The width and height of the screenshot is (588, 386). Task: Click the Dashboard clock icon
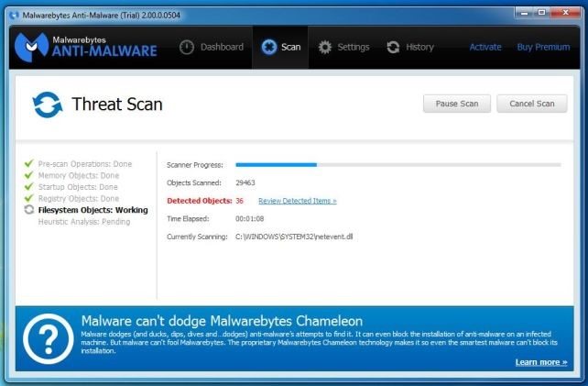pyautogui.click(x=188, y=48)
